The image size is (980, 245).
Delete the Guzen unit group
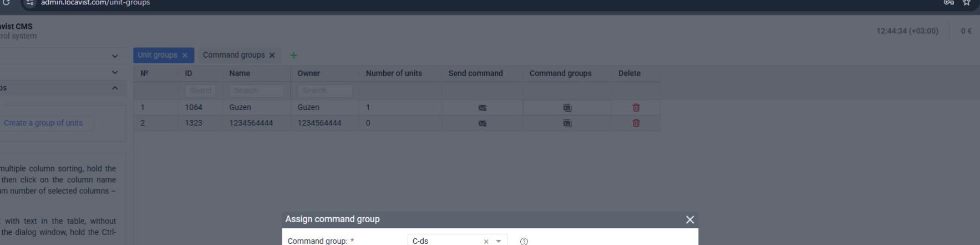[x=636, y=108]
